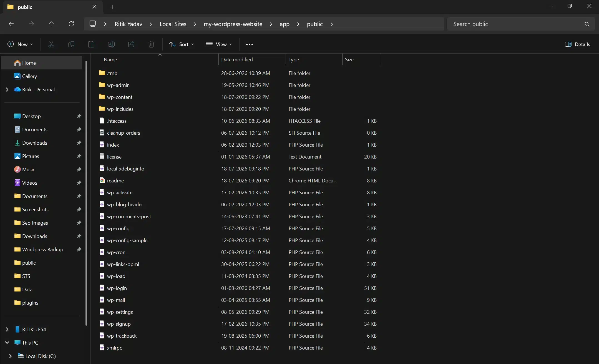The image size is (599, 364).
Task: Open the New dropdown menu
Action: click(x=20, y=44)
